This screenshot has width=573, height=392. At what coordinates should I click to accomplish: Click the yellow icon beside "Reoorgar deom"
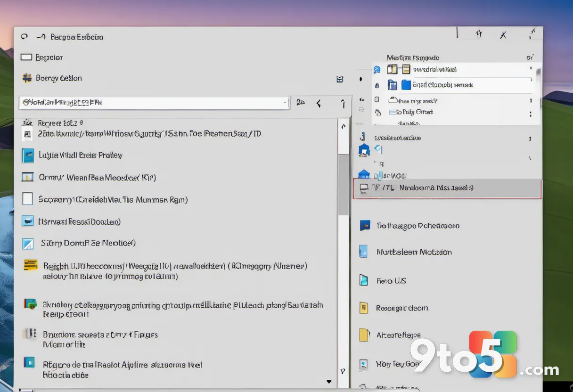[x=364, y=308]
